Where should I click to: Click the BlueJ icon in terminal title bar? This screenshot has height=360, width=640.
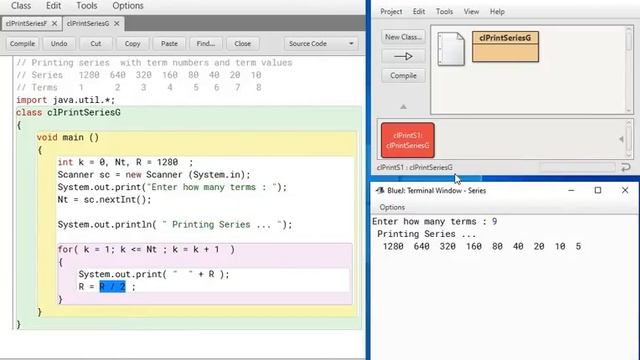[x=380, y=191]
